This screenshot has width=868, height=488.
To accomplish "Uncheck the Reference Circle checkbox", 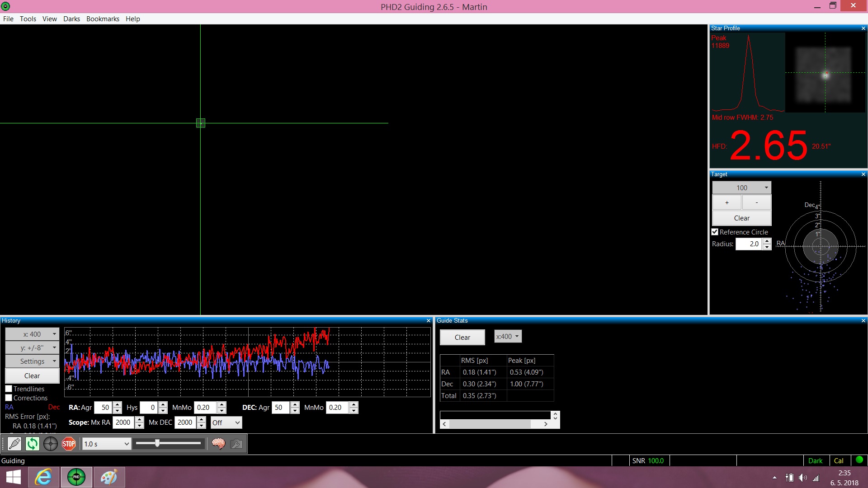I will 715,232.
